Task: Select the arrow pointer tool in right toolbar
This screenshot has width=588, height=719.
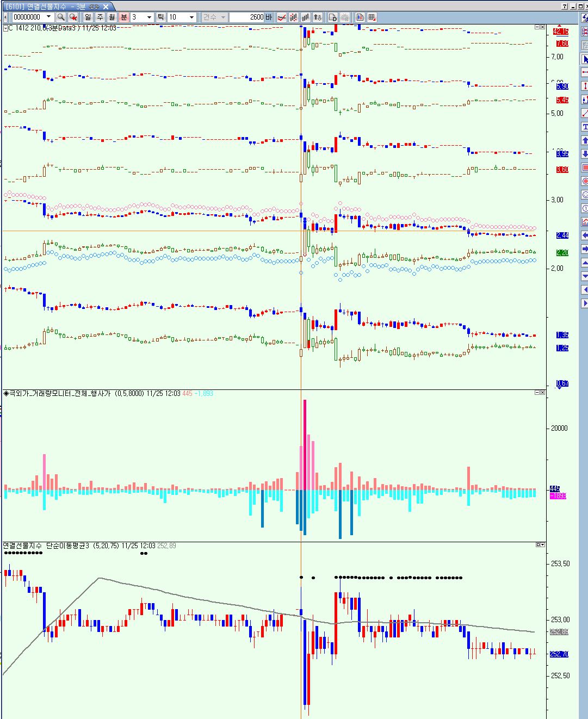Action: point(585,59)
